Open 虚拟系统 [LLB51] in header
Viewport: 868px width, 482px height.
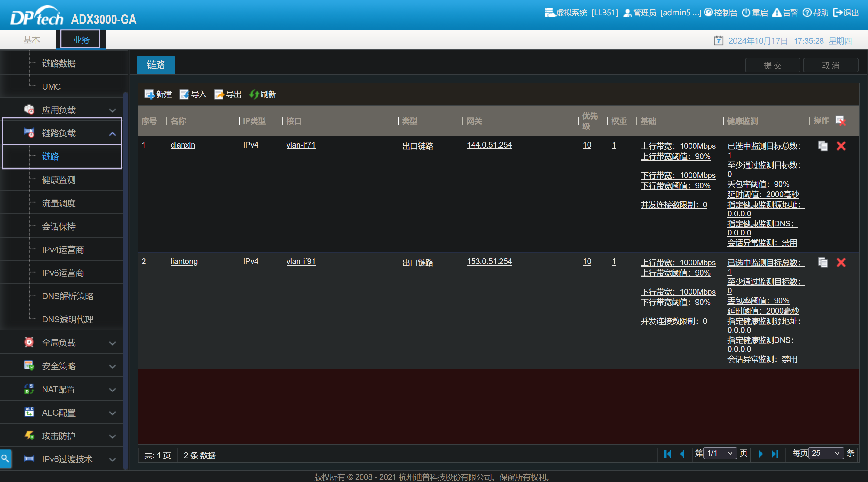click(581, 12)
